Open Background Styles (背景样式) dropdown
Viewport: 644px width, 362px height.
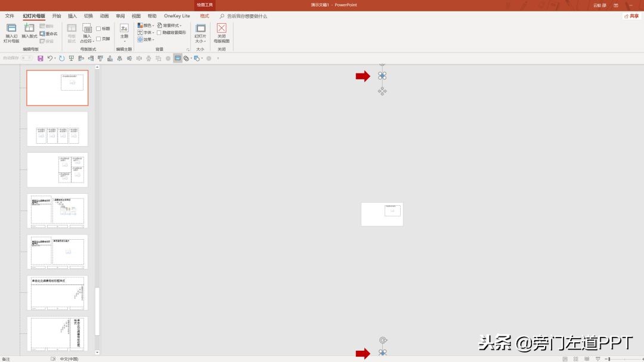[169, 26]
